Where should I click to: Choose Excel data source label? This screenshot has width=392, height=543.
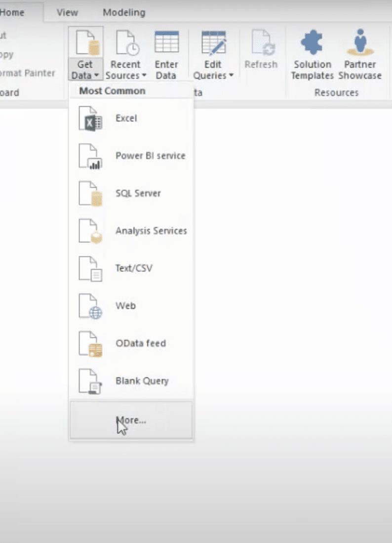[126, 118]
